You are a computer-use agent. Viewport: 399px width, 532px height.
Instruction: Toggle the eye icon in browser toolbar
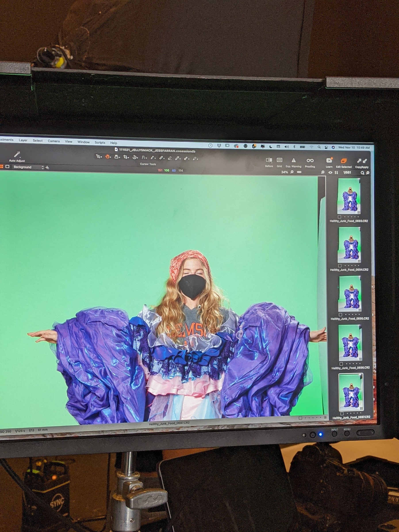(x=330, y=172)
